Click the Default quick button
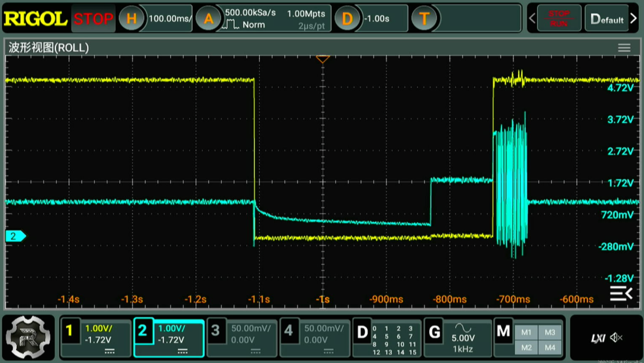The width and height of the screenshot is (644, 363). (606, 19)
